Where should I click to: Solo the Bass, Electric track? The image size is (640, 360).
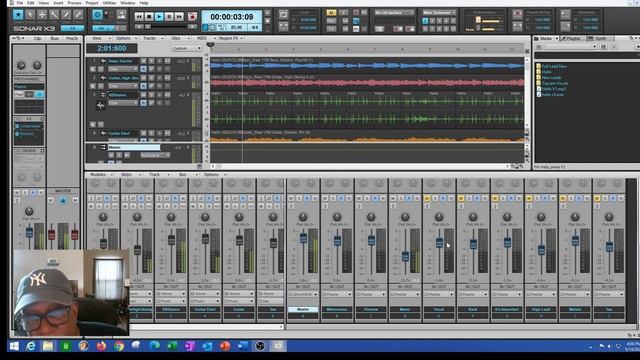point(151,61)
